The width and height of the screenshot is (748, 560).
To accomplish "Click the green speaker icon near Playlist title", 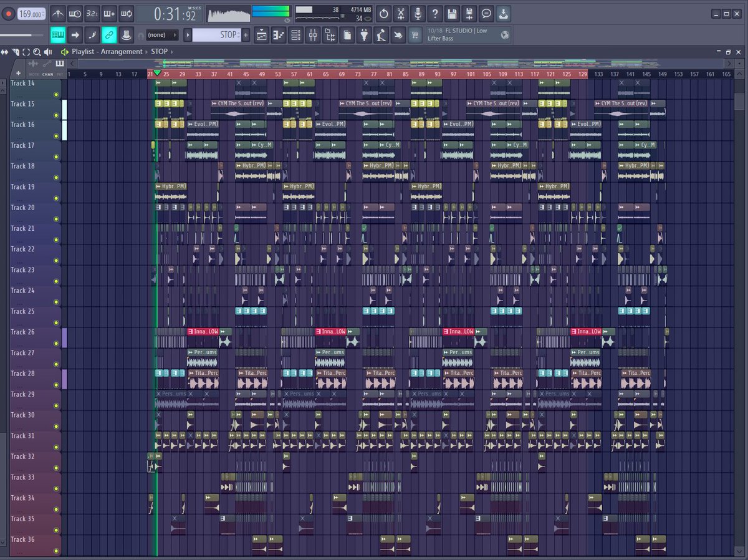I will 65,52.
